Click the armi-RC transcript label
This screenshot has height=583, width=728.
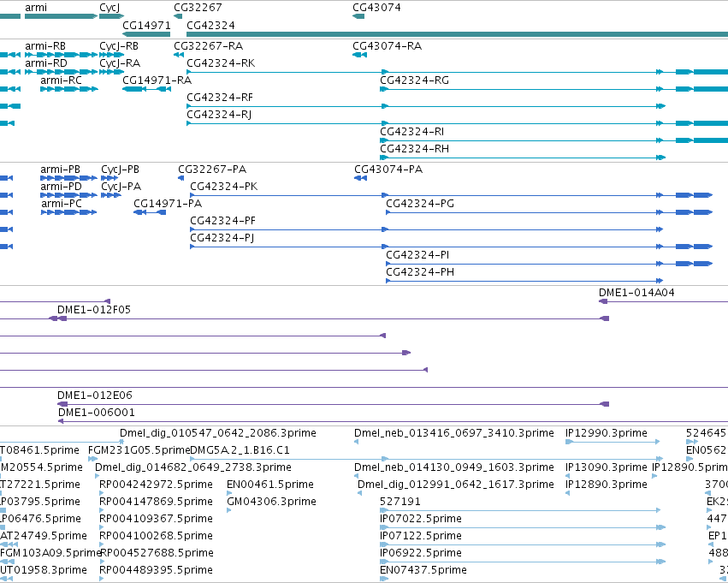[61, 80]
